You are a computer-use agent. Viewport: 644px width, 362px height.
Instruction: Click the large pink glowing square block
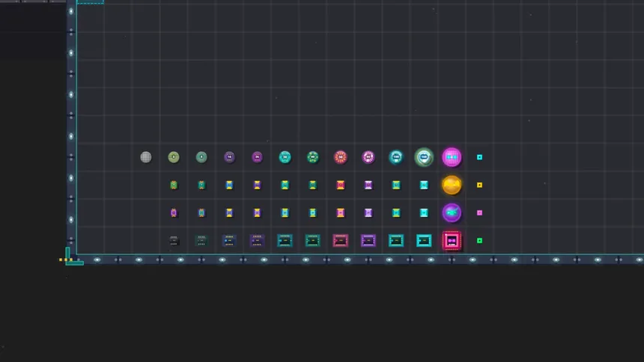pos(452,240)
